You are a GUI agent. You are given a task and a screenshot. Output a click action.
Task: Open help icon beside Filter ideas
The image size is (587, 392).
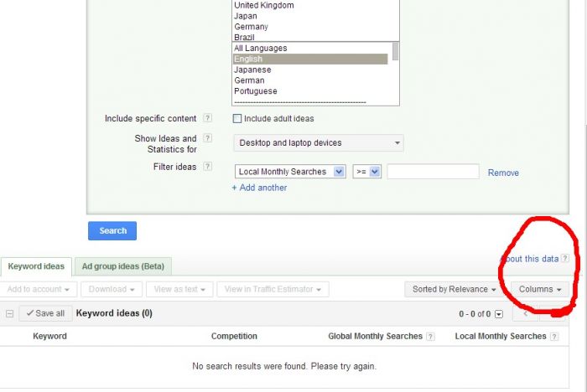pyautogui.click(x=207, y=167)
